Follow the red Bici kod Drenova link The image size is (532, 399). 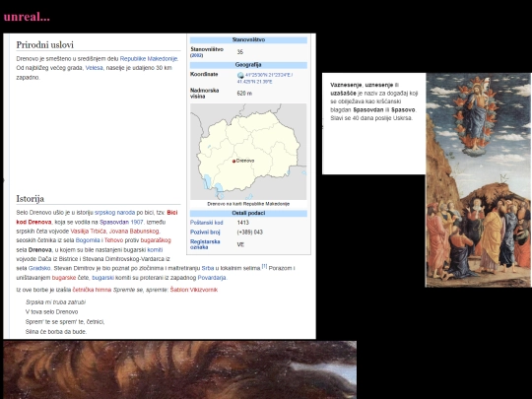(x=97, y=217)
